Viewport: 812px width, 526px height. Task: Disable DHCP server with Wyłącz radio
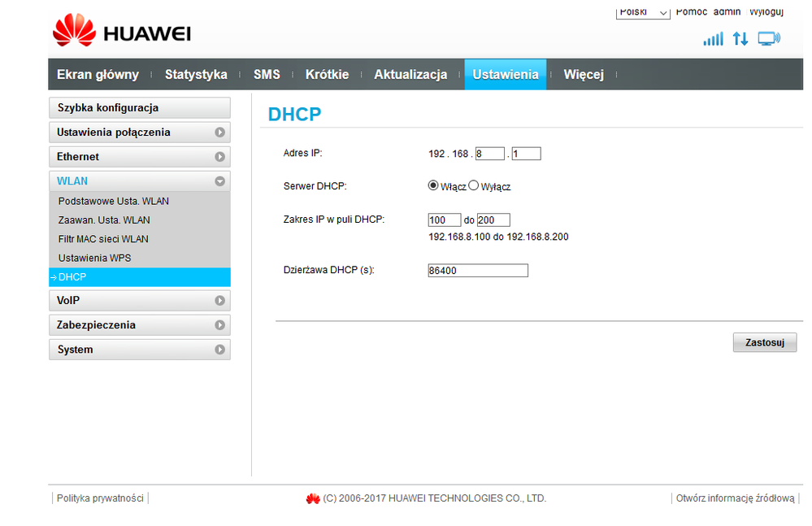pos(474,185)
